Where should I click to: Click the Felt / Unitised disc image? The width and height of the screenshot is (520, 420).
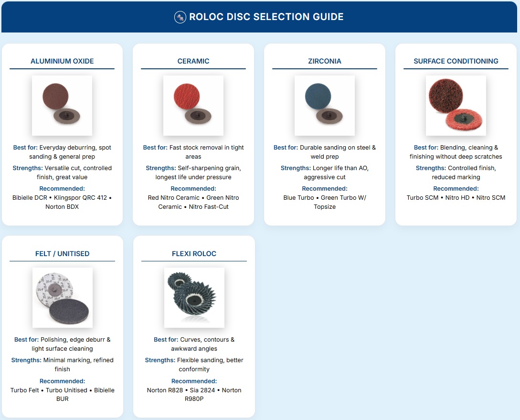[62, 297]
